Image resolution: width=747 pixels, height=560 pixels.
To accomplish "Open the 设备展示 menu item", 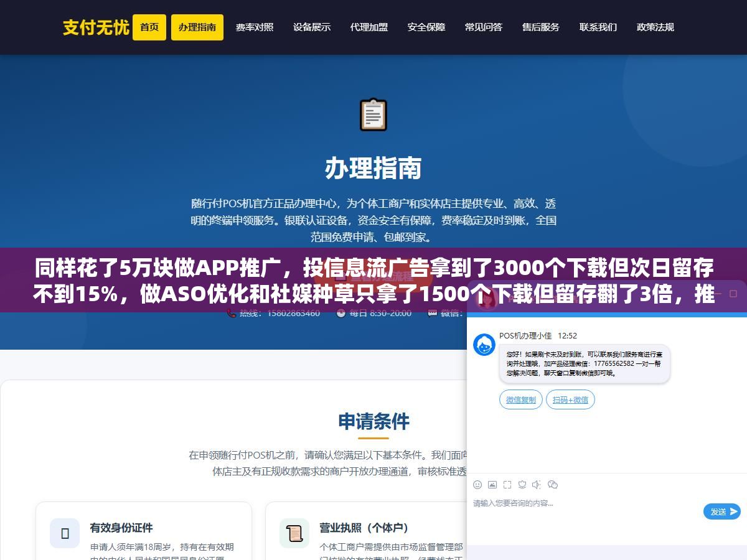I will point(312,27).
